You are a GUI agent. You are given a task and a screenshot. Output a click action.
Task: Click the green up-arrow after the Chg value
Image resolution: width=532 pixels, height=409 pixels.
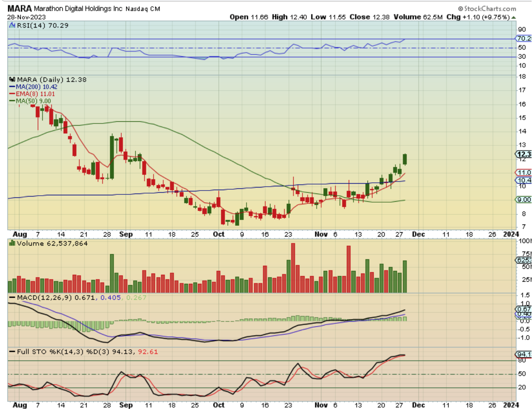513,17
